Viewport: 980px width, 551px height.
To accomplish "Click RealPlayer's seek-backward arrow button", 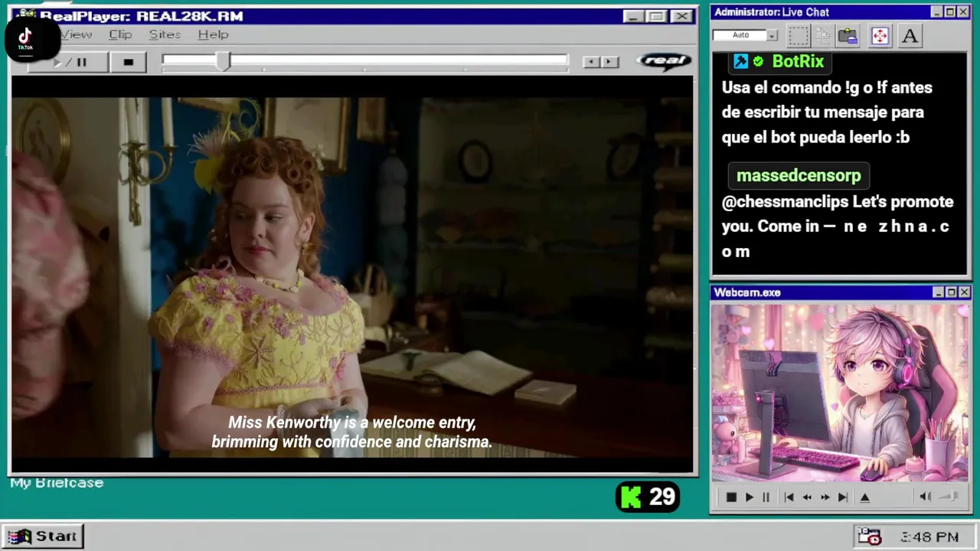I will [x=590, y=62].
